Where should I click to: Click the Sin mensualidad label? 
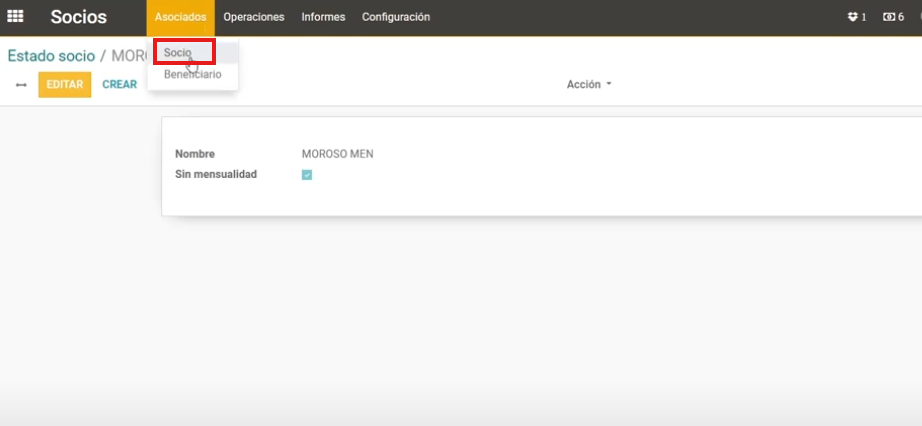pyautogui.click(x=216, y=174)
